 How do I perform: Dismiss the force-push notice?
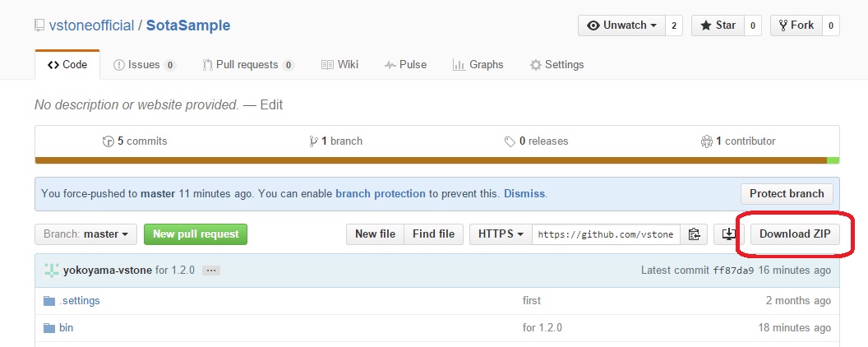point(524,194)
